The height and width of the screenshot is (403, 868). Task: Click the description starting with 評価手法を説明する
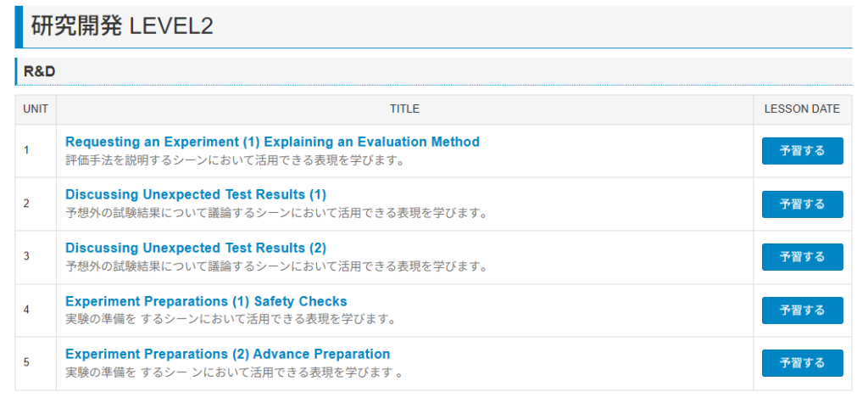pos(235,160)
